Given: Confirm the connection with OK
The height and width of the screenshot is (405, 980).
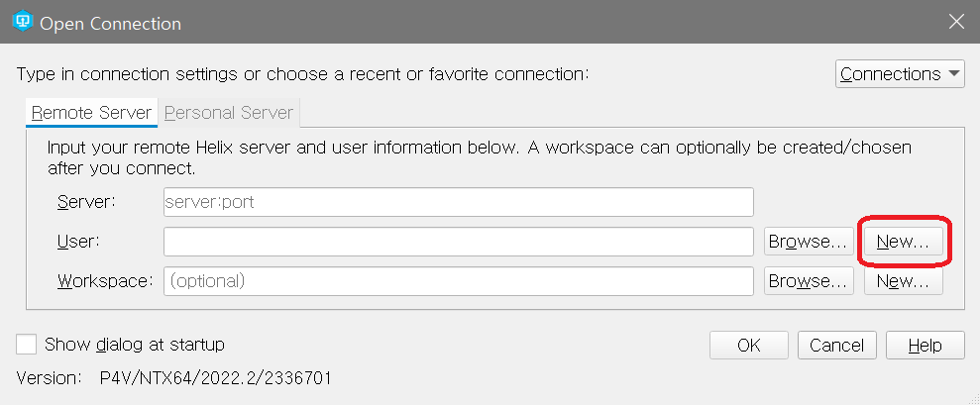Looking at the screenshot, I should [x=749, y=345].
